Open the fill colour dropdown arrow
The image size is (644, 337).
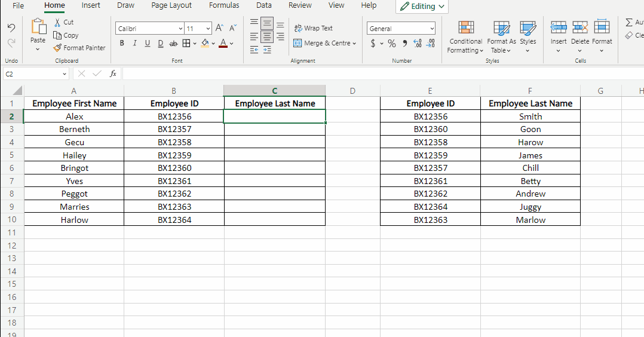213,43
